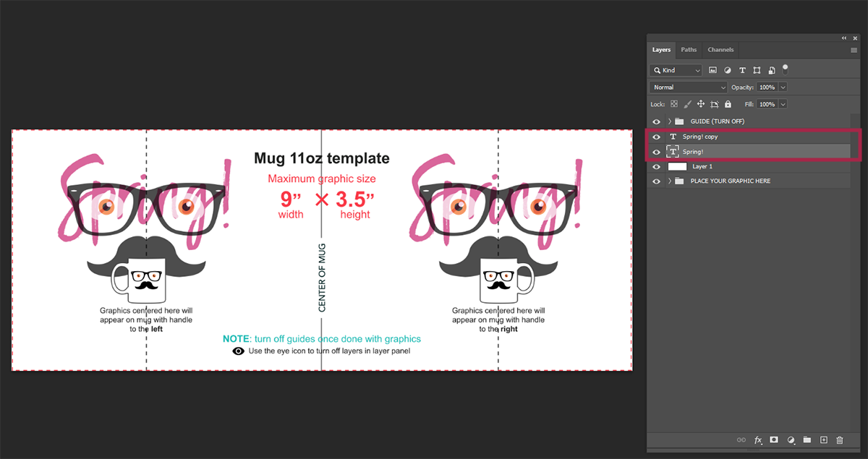868x459 pixels.
Task: Open the blending mode dropdown
Action: 689,87
